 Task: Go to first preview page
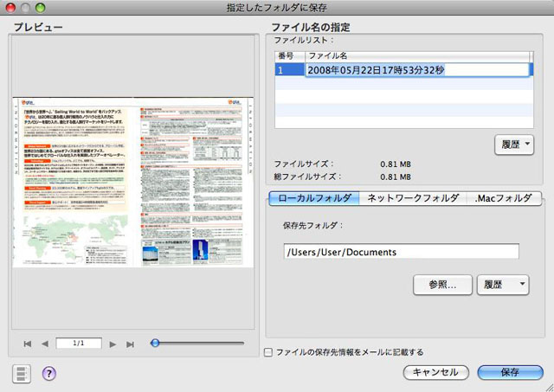tap(28, 344)
